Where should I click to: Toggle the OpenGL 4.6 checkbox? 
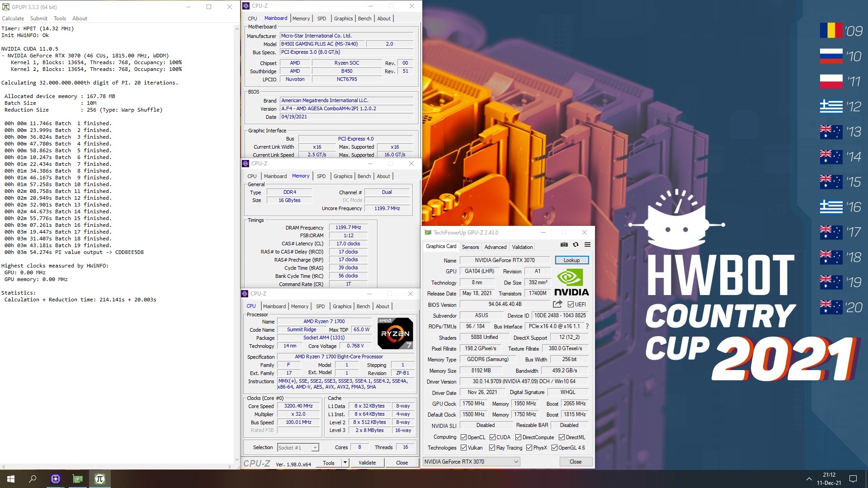tap(554, 448)
